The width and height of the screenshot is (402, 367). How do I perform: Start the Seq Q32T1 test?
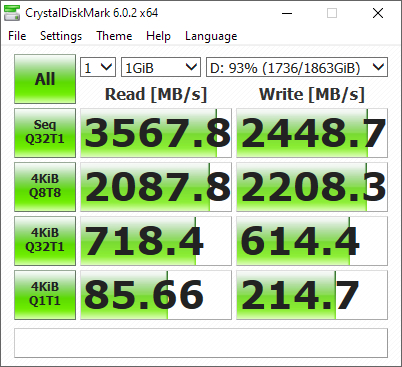click(x=45, y=133)
